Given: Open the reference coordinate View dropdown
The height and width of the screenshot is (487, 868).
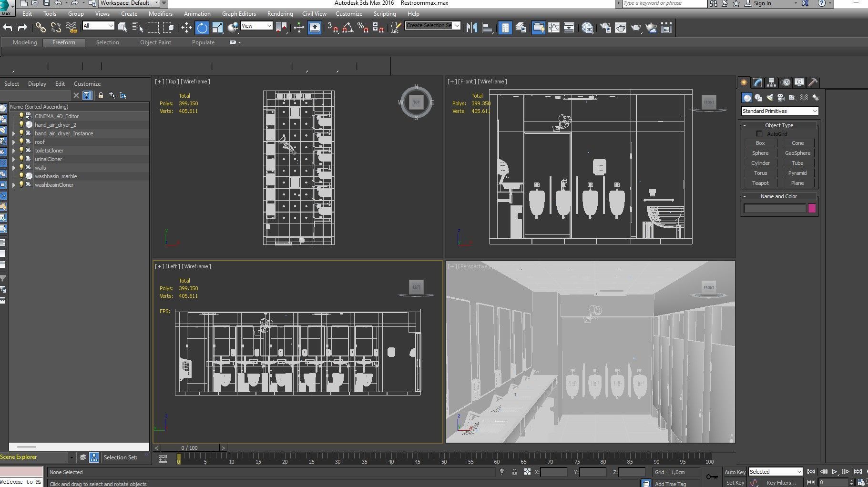Looking at the screenshot, I should point(256,26).
